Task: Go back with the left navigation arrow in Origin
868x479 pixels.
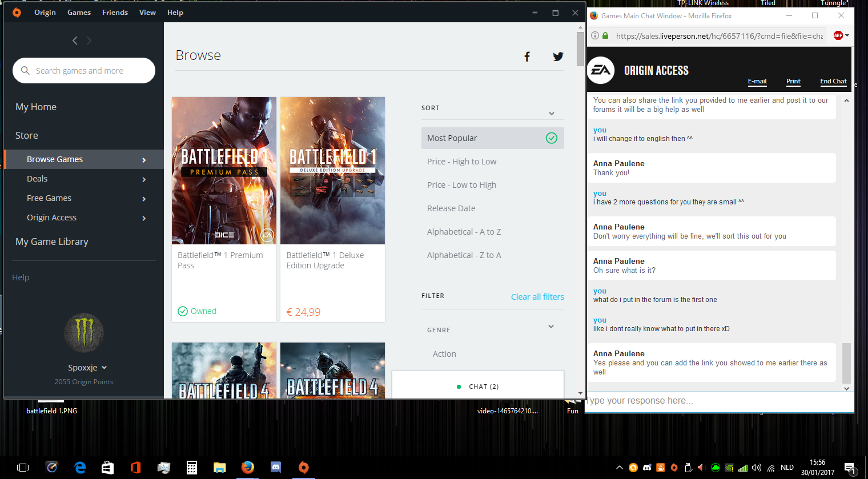Action: pyautogui.click(x=75, y=41)
